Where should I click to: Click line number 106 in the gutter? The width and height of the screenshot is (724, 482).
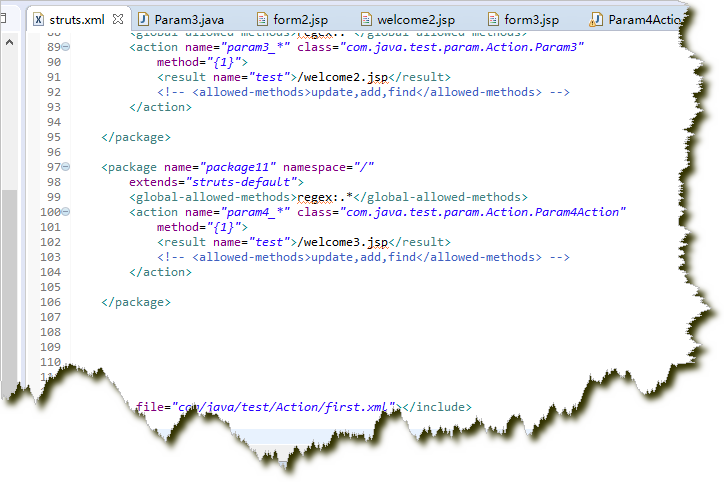50,302
